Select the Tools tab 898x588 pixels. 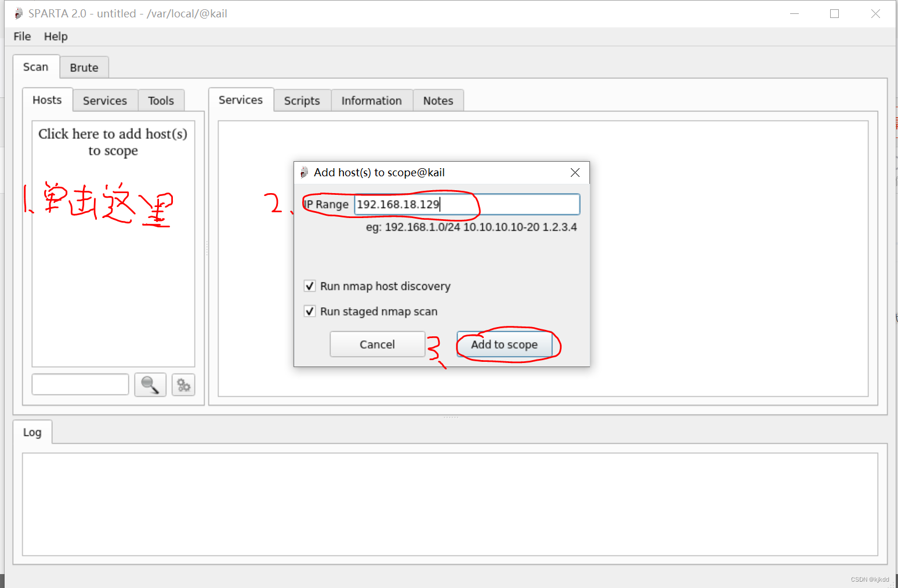click(x=161, y=100)
